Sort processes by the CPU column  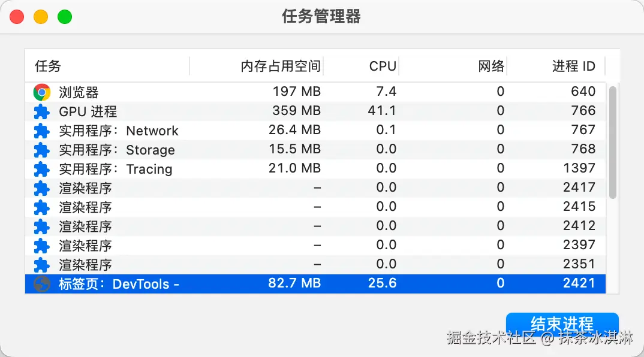383,66
